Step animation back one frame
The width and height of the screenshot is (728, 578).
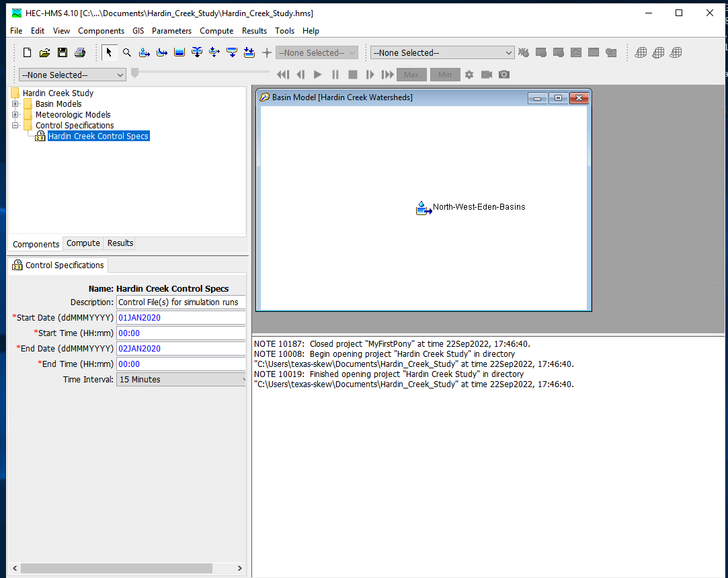click(x=300, y=75)
